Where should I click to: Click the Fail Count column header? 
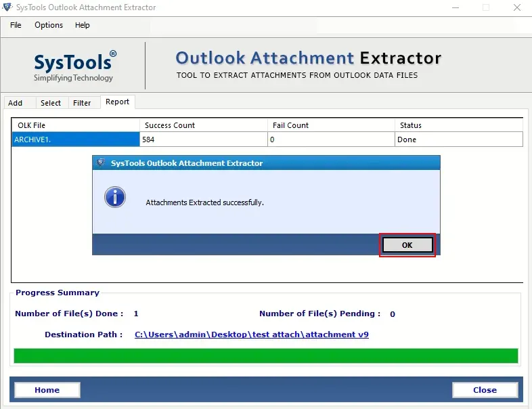[x=331, y=125]
